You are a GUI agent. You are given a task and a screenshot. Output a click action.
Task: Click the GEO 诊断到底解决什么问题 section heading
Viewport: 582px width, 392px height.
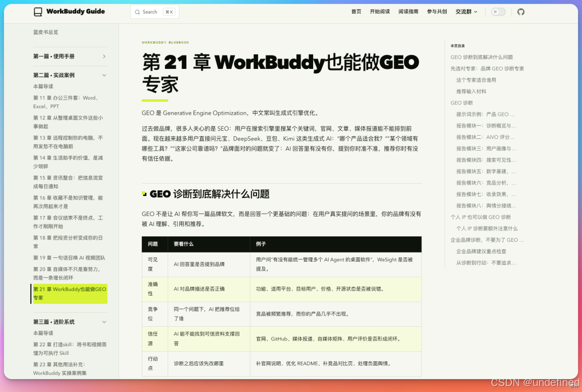point(209,194)
